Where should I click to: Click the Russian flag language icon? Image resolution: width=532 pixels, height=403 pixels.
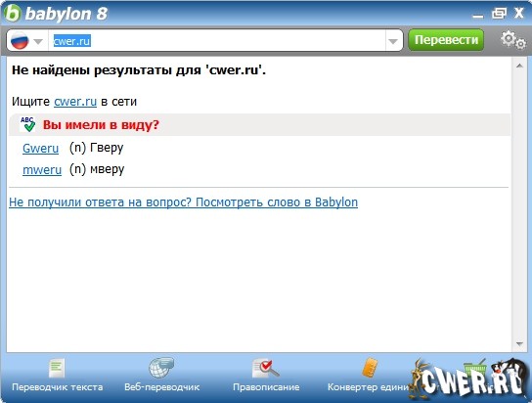click(20, 41)
